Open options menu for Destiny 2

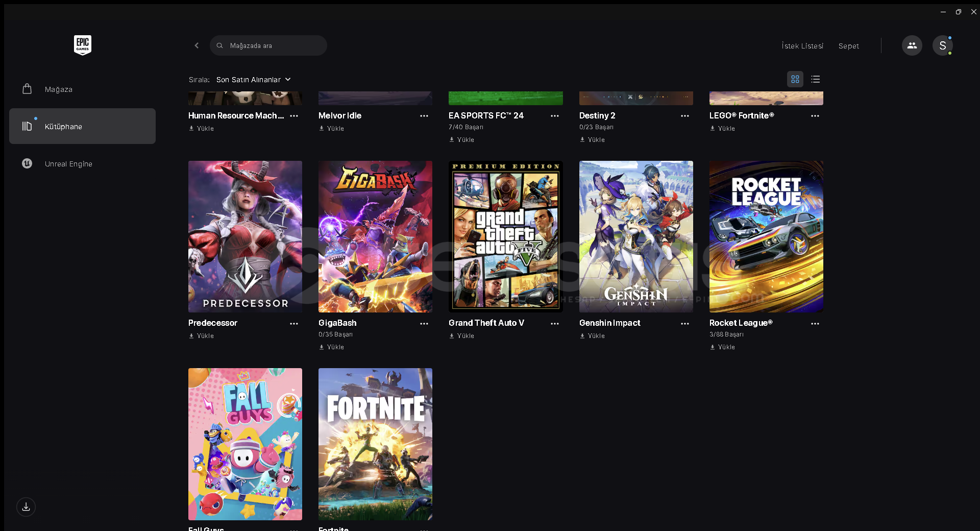point(685,116)
